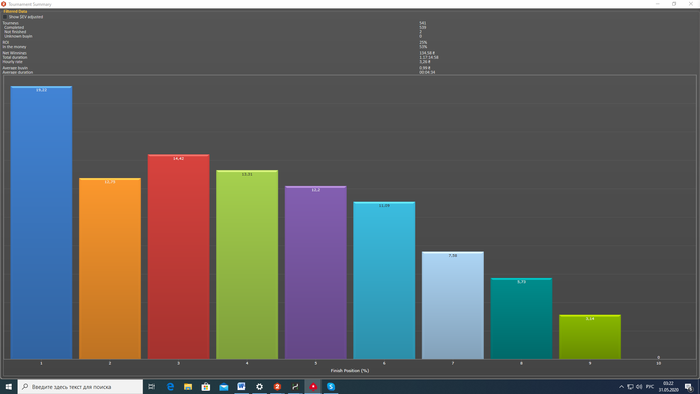This screenshot has height=394, width=700.
Task: Click the Hourly rate label
Action: (12, 62)
